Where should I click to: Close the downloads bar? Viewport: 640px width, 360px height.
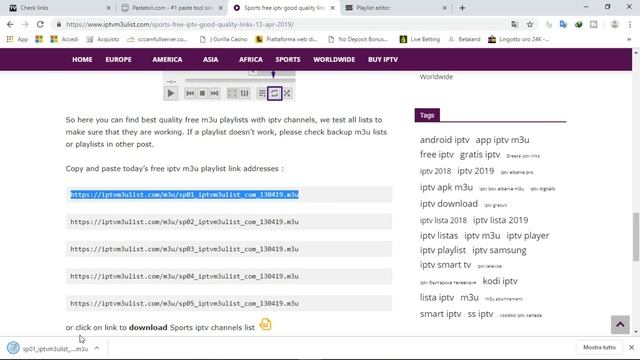(631, 347)
